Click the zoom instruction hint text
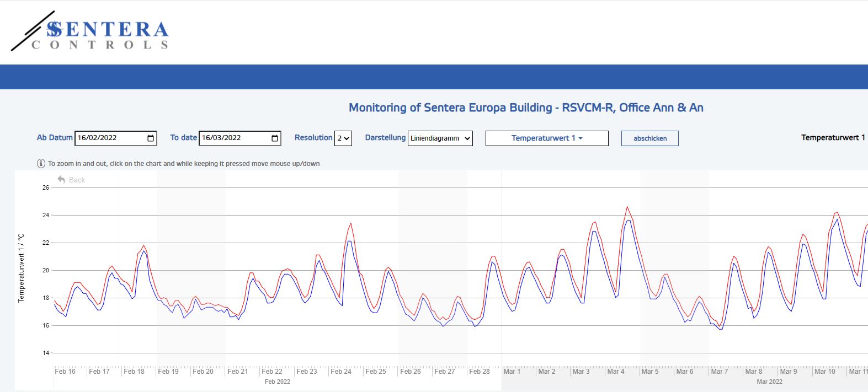The height and width of the screenshot is (392, 868). [x=184, y=164]
